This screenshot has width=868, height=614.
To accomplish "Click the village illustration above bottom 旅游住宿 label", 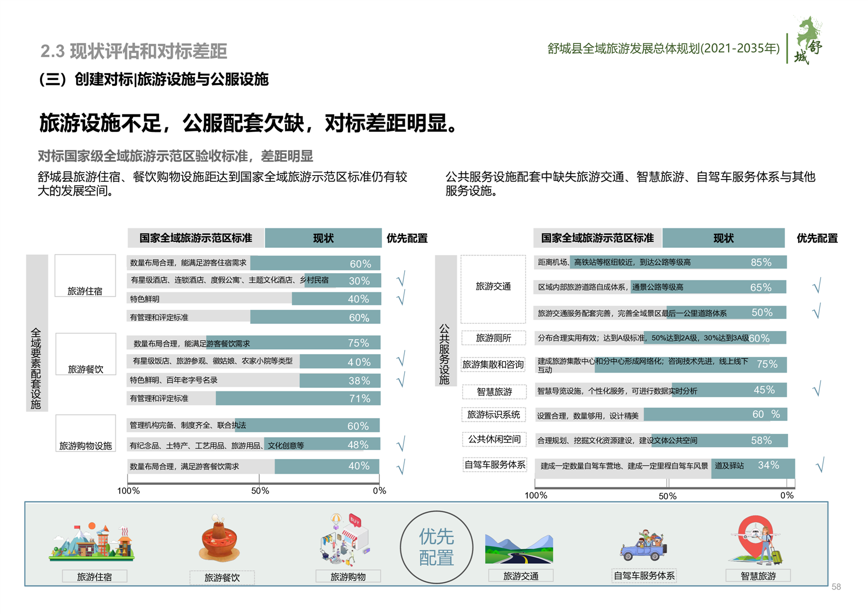I will 92,543.
